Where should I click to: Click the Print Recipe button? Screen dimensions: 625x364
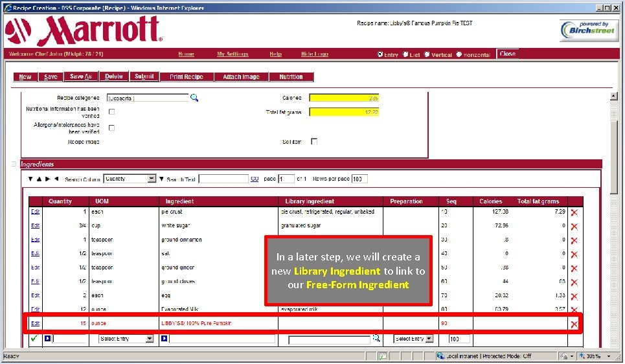pyautogui.click(x=187, y=76)
